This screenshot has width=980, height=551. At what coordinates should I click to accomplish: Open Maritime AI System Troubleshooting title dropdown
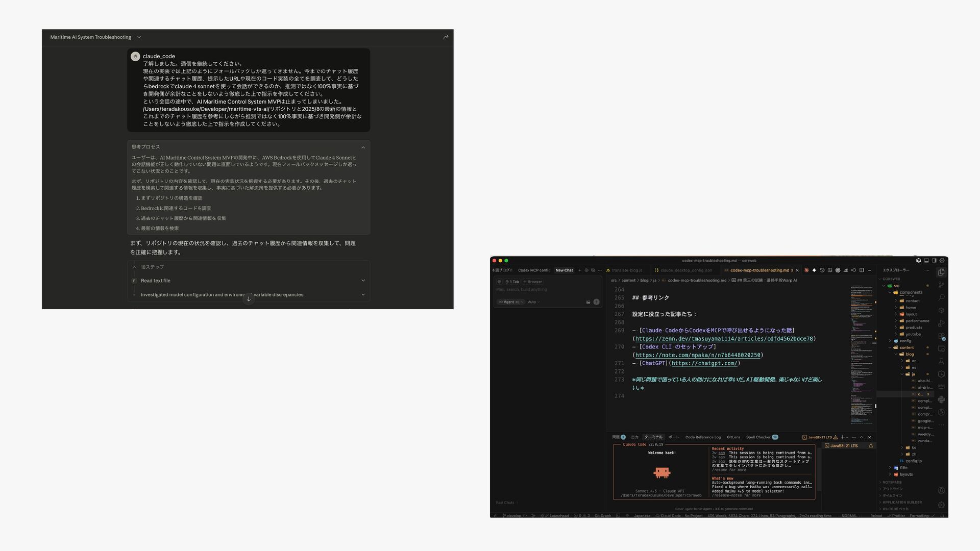coord(139,37)
